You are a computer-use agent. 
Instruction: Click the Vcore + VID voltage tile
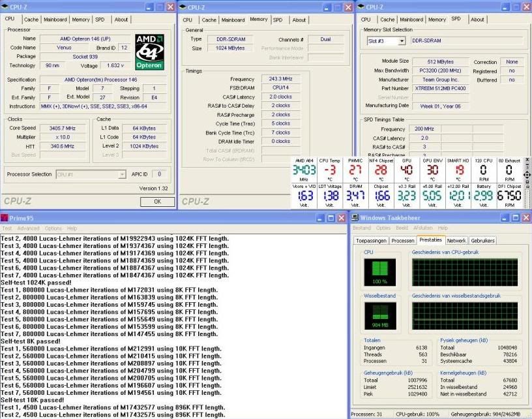pyautogui.click(x=304, y=196)
